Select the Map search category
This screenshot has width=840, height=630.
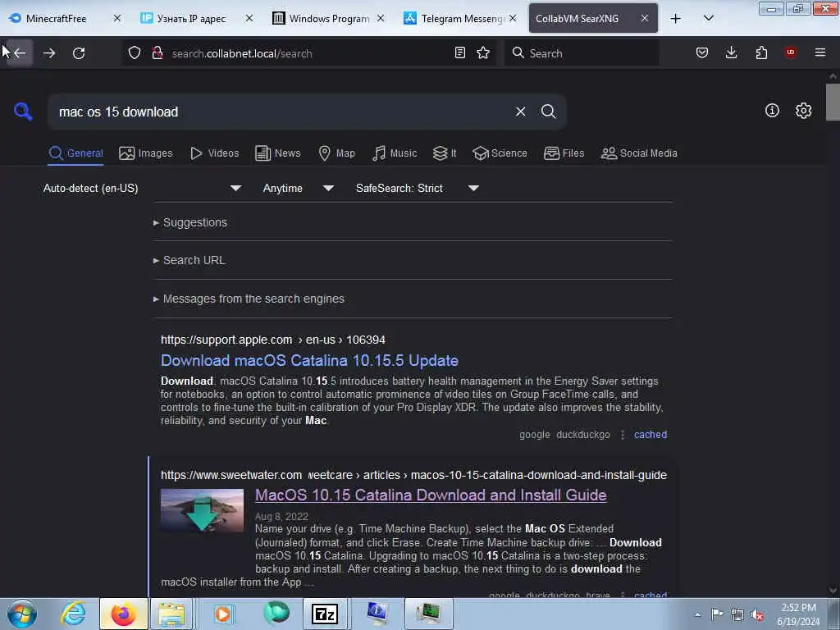click(x=336, y=153)
